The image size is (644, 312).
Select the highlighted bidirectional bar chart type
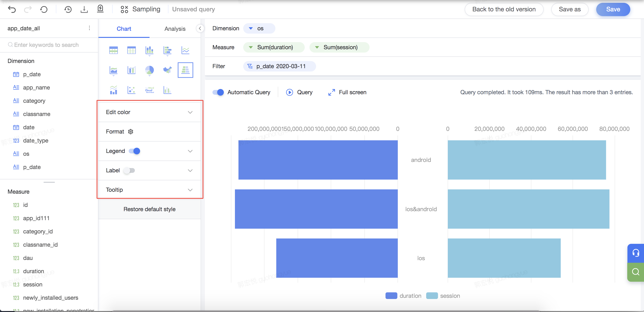click(x=185, y=70)
